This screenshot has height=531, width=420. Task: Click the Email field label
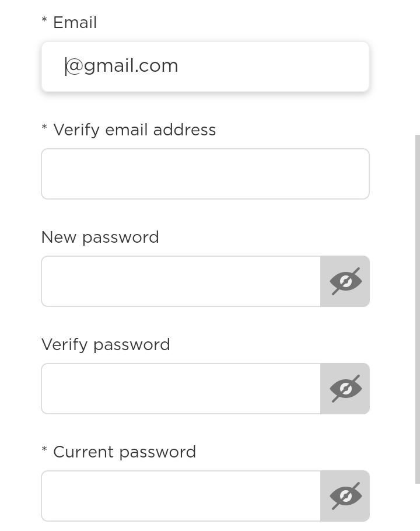[x=75, y=23]
